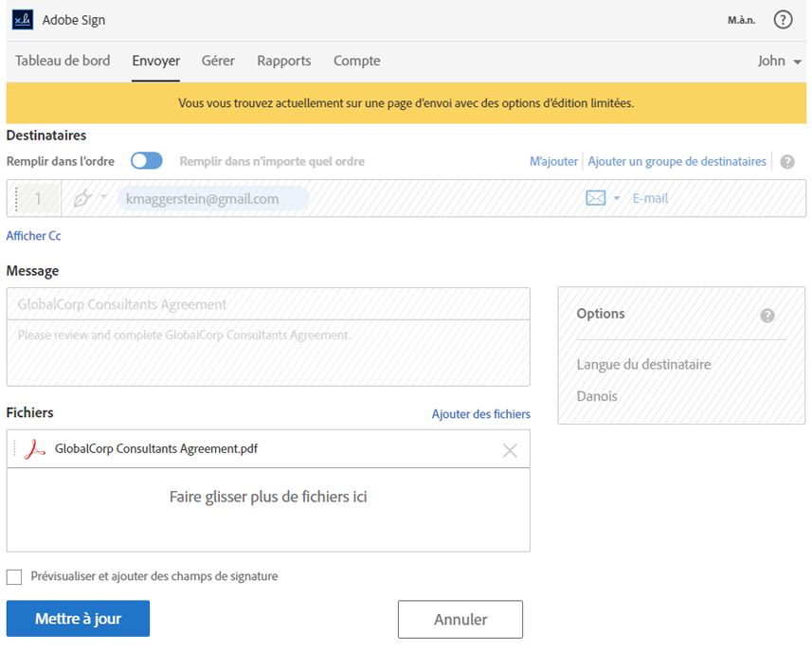
Task: Click the PDF file row drag handle
Action: click(x=14, y=448)
